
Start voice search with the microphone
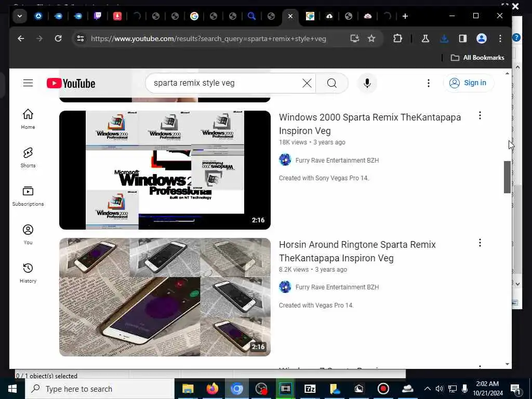click(367, 83)
